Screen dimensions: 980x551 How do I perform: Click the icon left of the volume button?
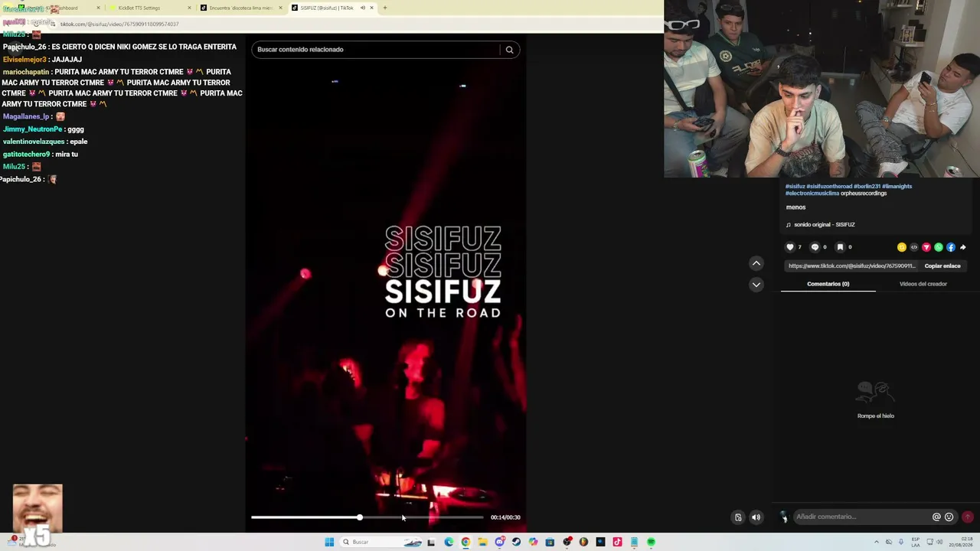[738, 517]
